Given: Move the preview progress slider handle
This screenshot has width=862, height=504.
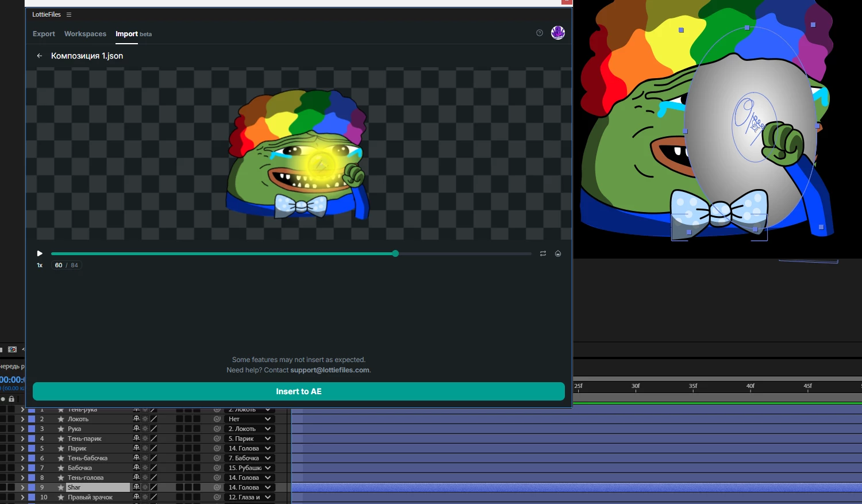Looking at the screenshot, I should [x=395, y=253].
